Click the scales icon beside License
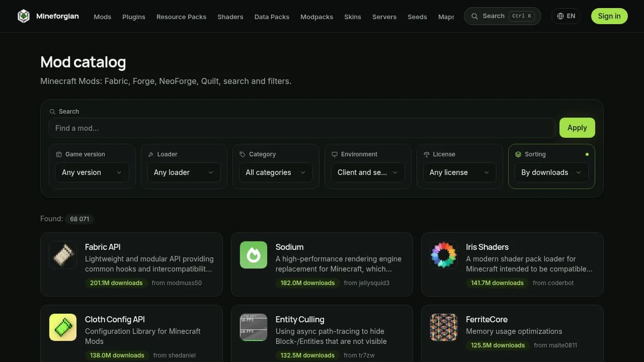Image resolution: width=644 pixels, height=362 pixels. 427,154
